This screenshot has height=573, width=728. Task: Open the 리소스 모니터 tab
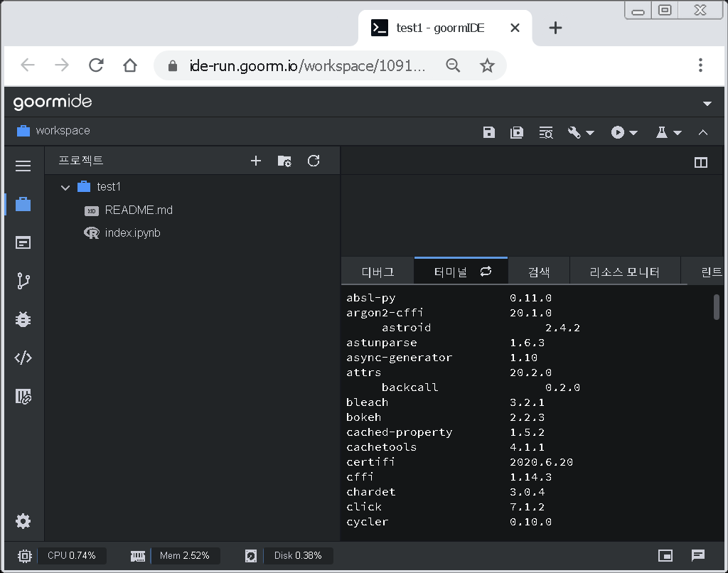[625, 272]
